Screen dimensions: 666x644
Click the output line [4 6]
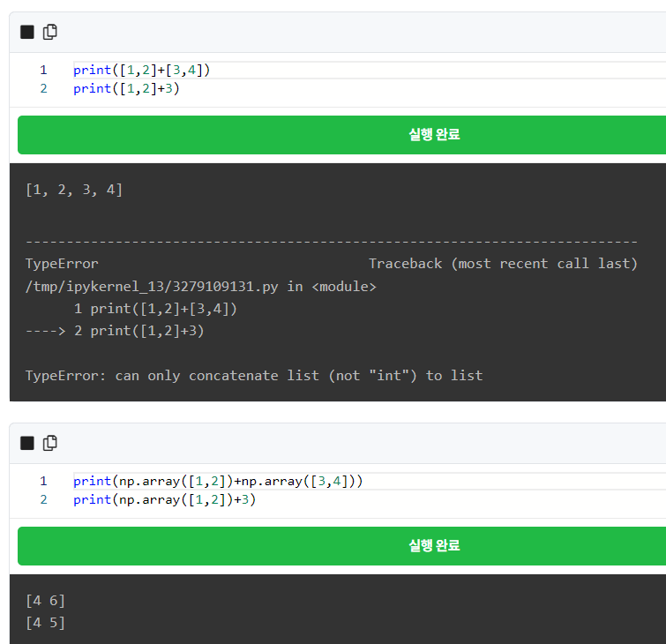pyautogui.click(x=46, y=601)
